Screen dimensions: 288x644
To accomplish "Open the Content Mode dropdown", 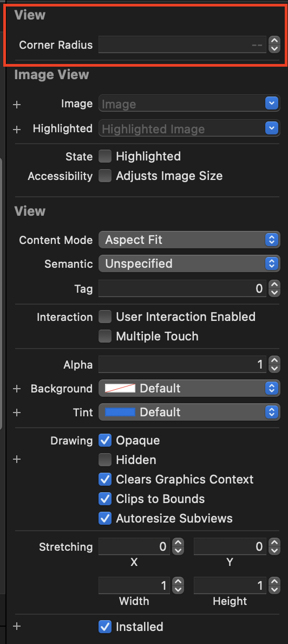I will coord(189,240).
